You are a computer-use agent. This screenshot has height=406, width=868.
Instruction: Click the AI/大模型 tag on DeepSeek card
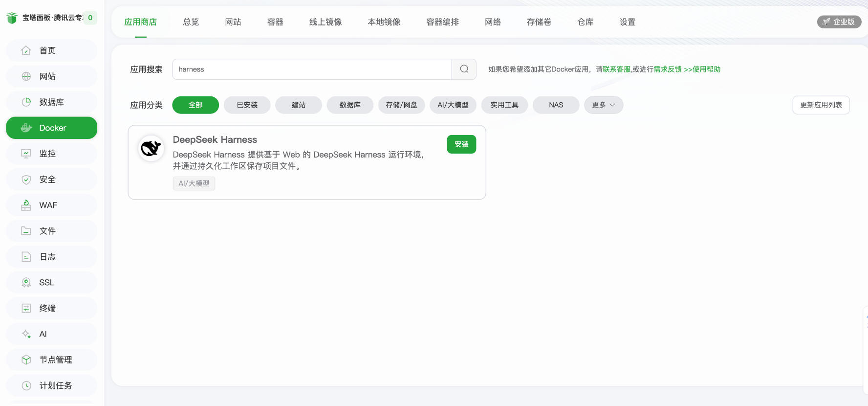click(194, 183)
